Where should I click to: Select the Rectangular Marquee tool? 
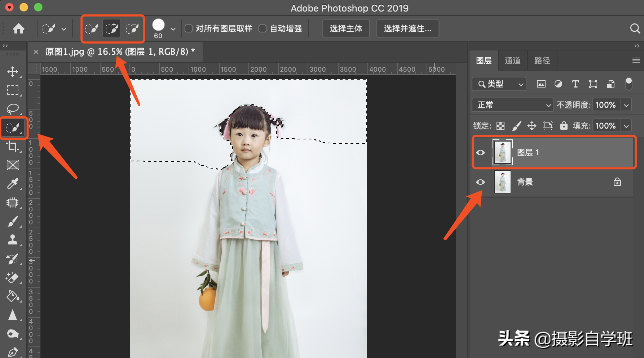(13, 90)
